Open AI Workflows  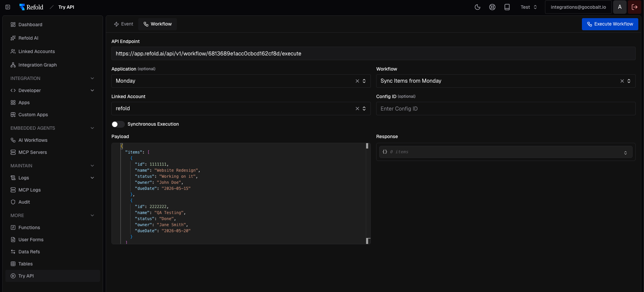(53, 140)
